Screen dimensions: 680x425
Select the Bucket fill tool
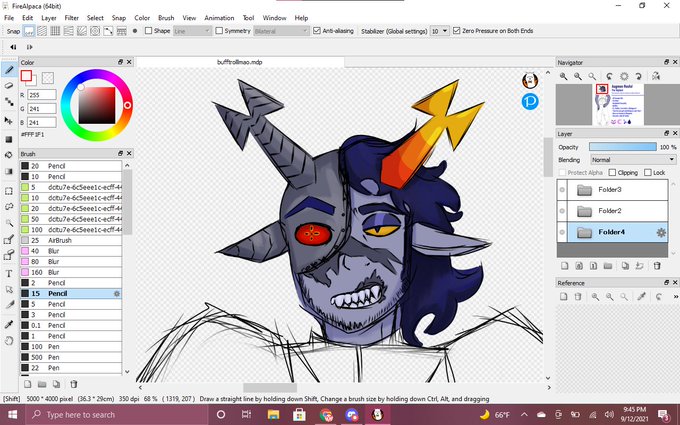click(9, 155)
